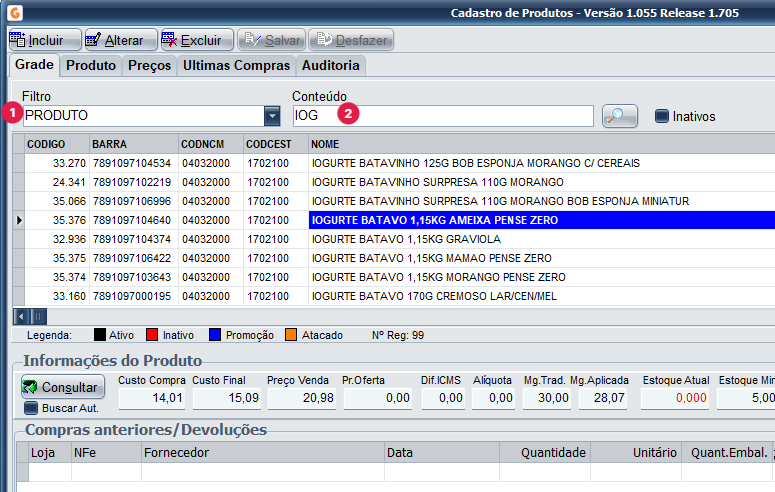Click the red Inativo legend swatch
The width and height of the screenshot is (775, 492).
point(152,335)
